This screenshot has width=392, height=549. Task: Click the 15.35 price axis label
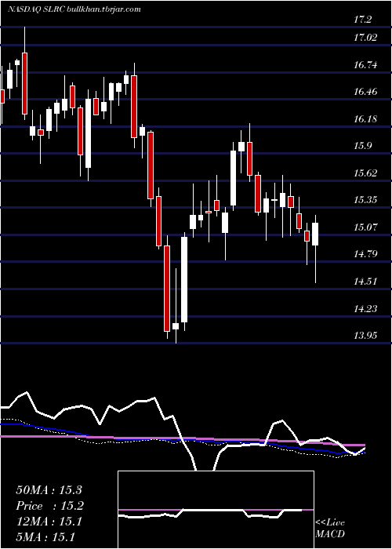click(365, 200)
